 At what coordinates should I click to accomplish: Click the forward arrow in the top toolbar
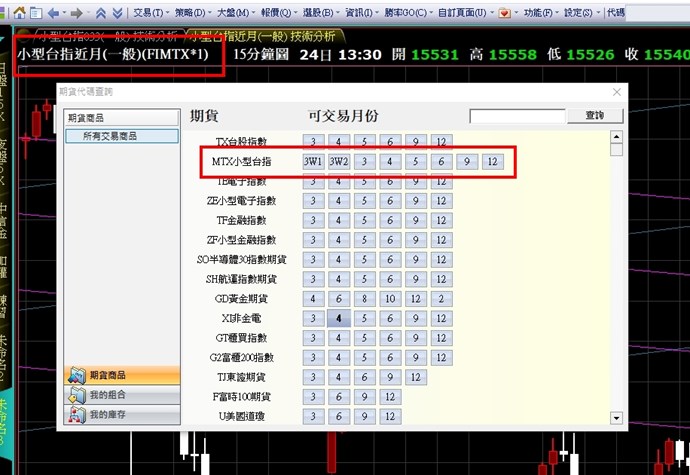(77, 13)
